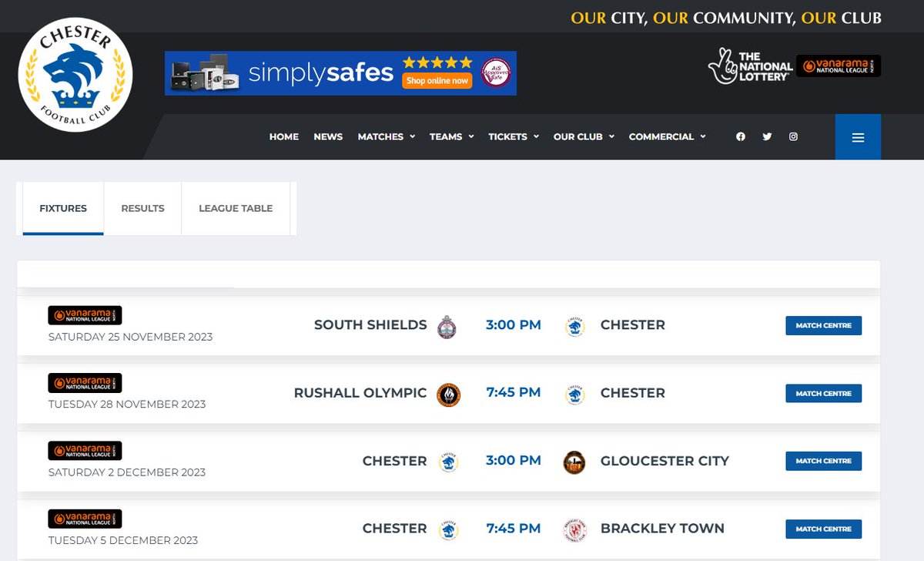924x561 pixels.
Task: Click Shop online now on Simply Safes banner
Action: pyautogui.click(x=437, y=80)
